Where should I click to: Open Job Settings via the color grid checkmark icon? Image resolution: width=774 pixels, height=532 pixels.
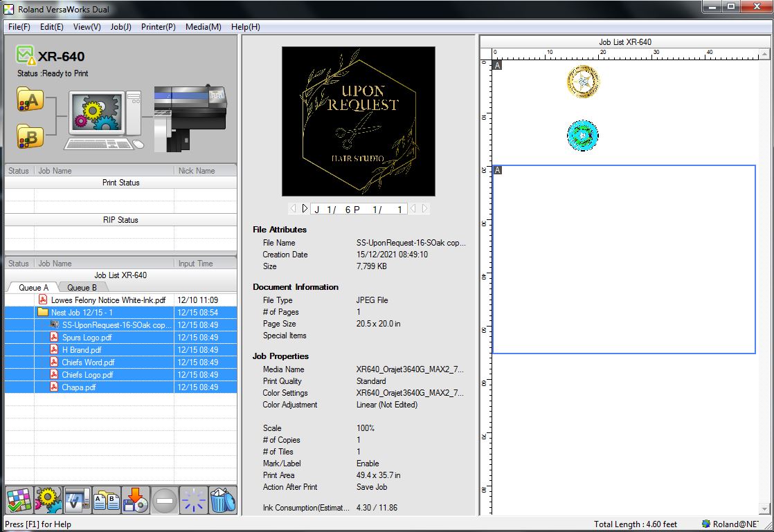coord(19,499)
